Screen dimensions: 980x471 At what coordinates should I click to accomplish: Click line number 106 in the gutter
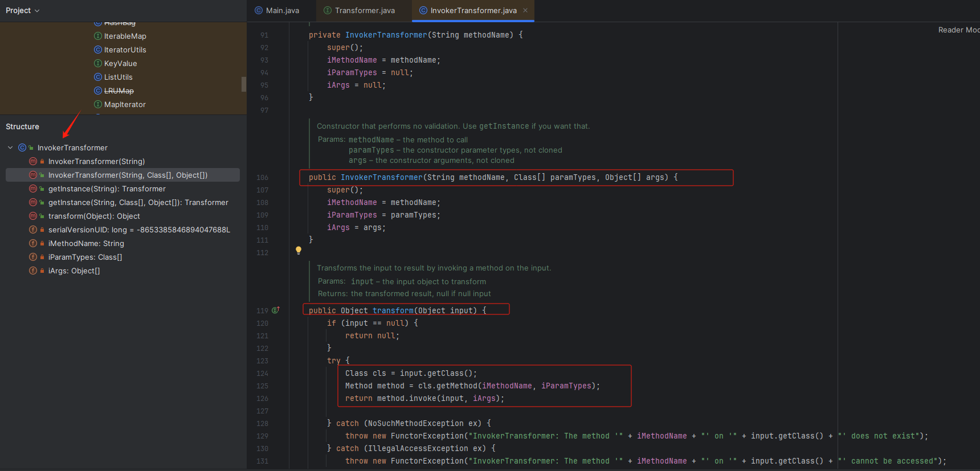click(262, 177)
